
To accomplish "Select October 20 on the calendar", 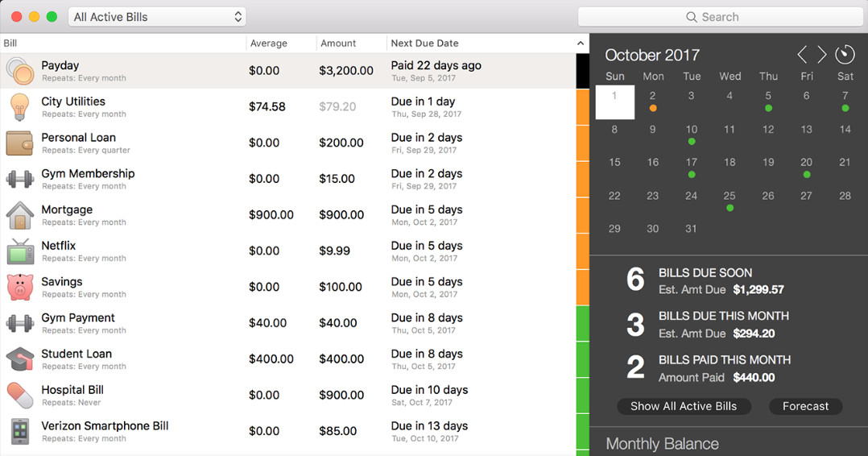I will [807, 167].
